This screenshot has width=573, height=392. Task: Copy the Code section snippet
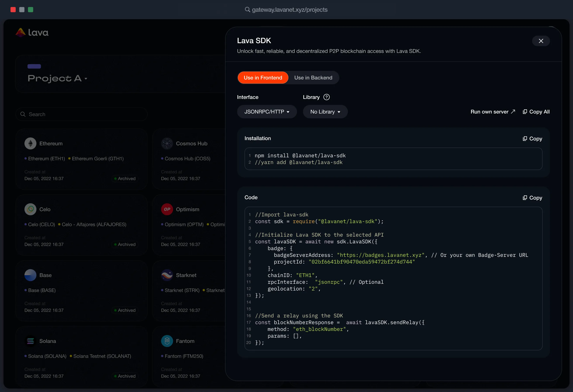[x=532, y=198]
